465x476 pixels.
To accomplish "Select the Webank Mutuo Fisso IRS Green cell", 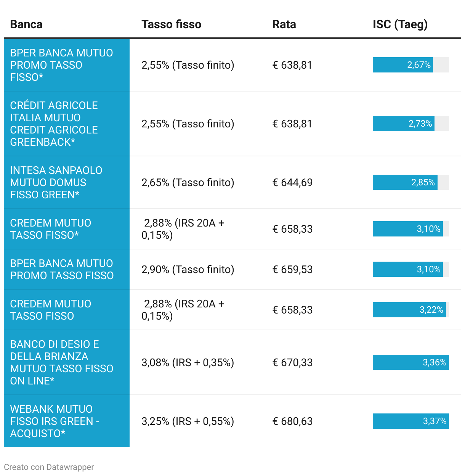I will pyautogui.click(x=67, y=421).
